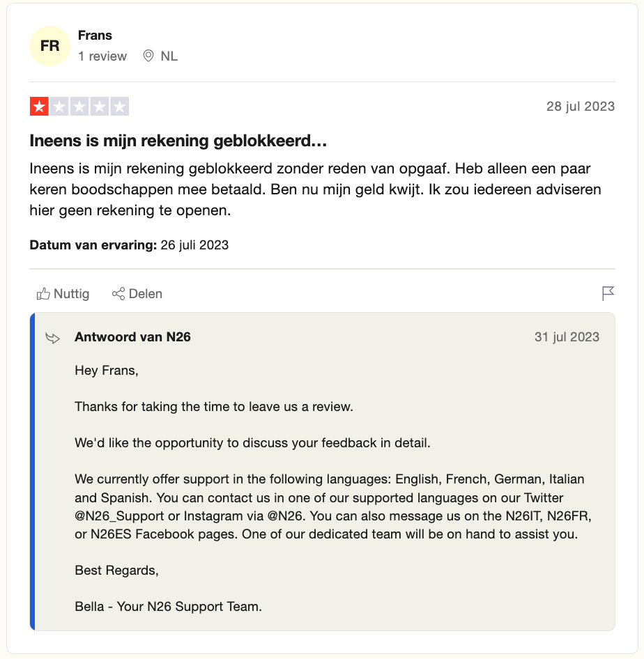644x659 pixels.
Task: Open reviewer Frans's profile name
Action: 95,36
